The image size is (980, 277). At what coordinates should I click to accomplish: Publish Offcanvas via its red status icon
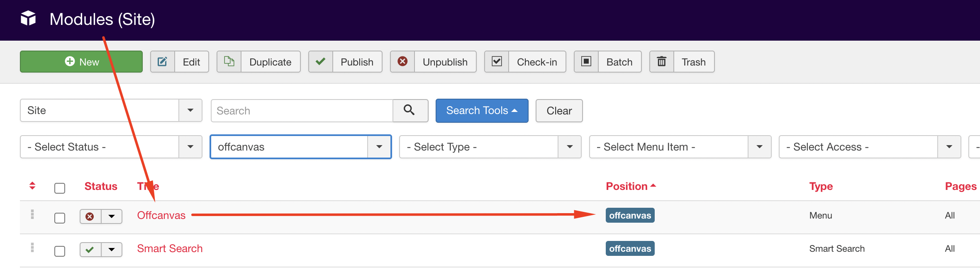tap(90, 216)
